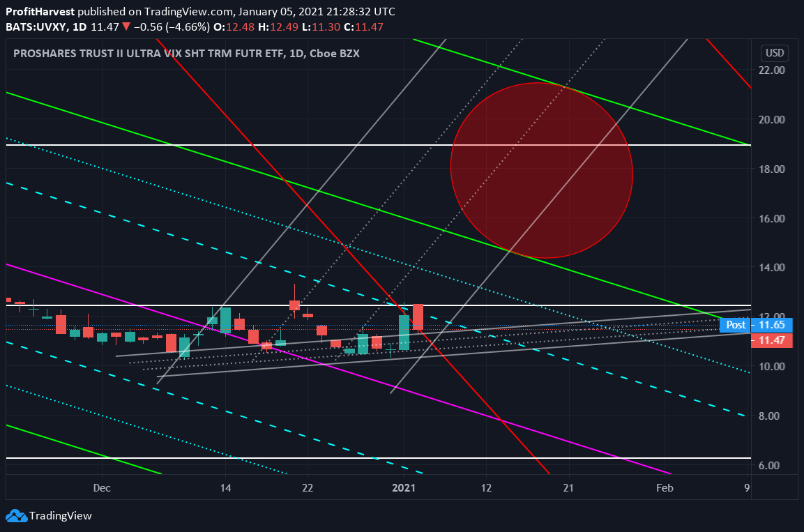The image size is (804, 532).
Task: Click the TradingView text at bottom
Action: coord(61,516)
